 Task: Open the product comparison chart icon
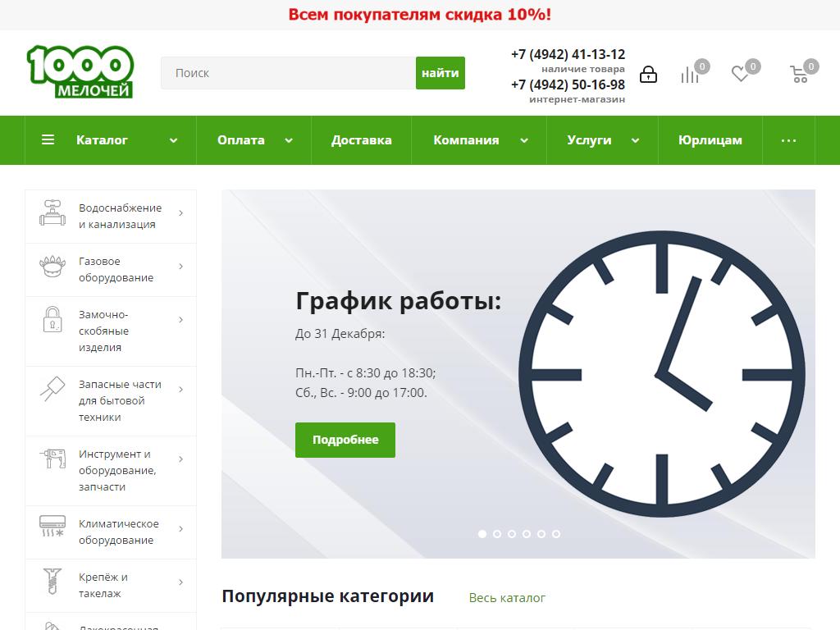[x=690, y=75]
